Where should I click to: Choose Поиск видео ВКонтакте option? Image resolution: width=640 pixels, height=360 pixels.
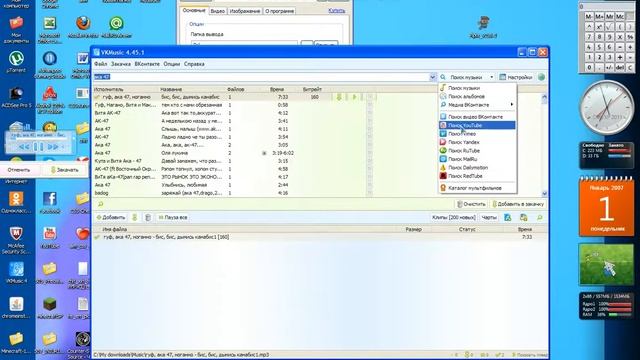point(477,117)
